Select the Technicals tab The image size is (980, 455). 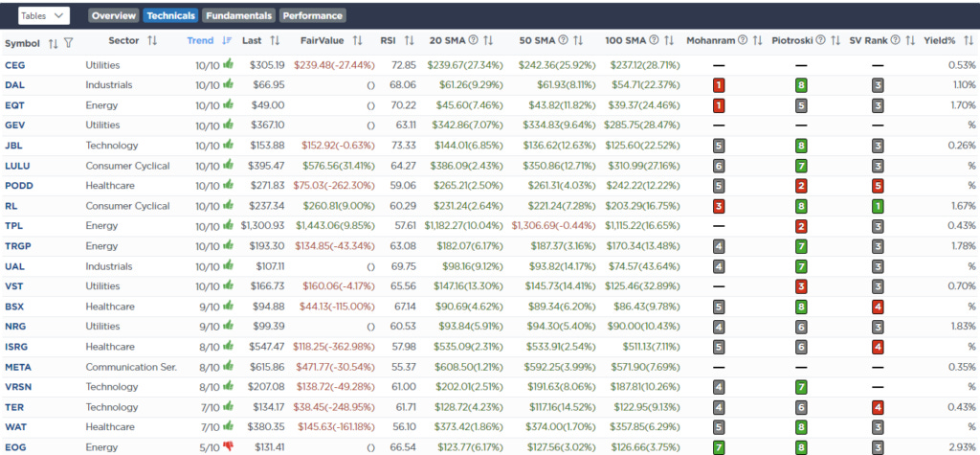pyautogui.click(x=170, y=15)
